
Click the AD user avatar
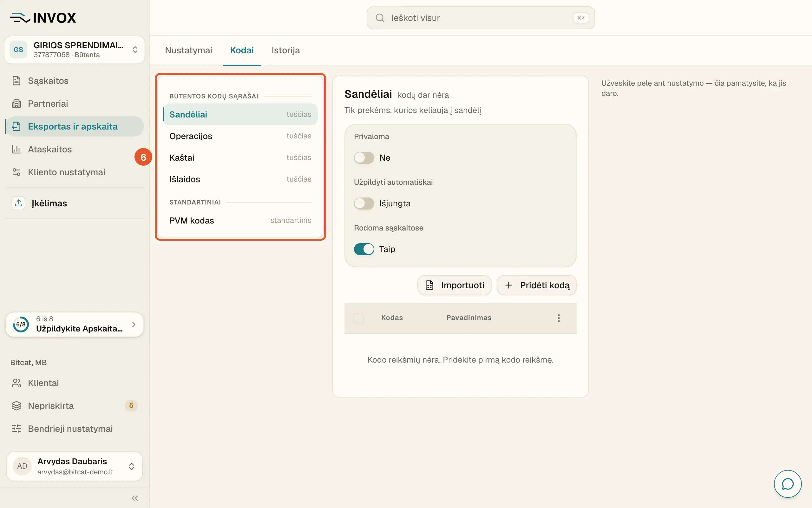22,466
